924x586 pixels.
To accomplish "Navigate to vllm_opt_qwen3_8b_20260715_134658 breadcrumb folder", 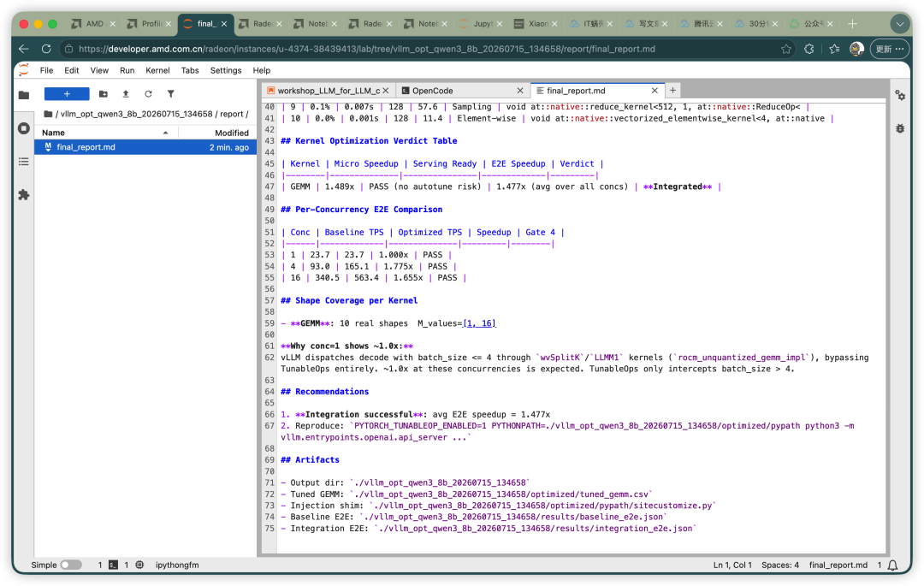I will [136, 114].
